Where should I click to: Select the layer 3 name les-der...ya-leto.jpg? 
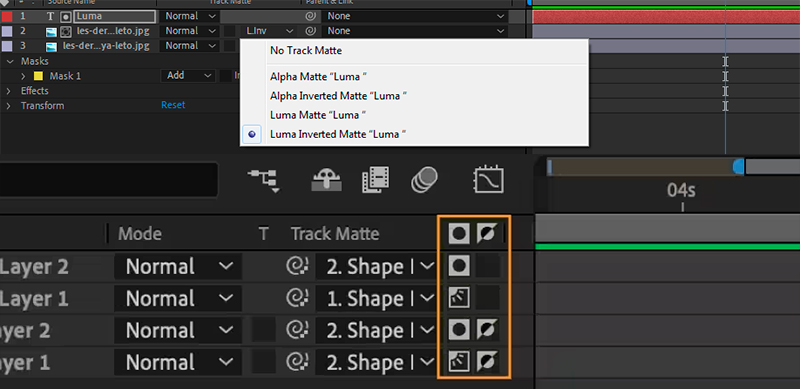(106, 46)
